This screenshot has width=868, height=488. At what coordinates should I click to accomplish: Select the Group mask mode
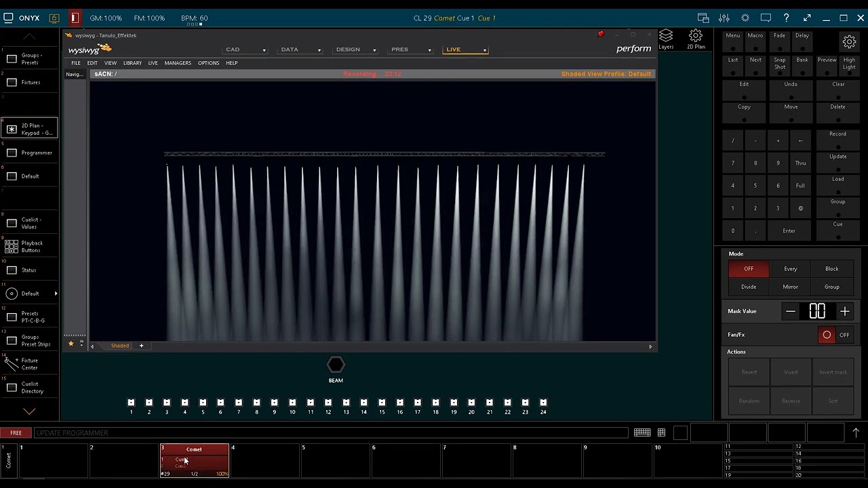831,287
